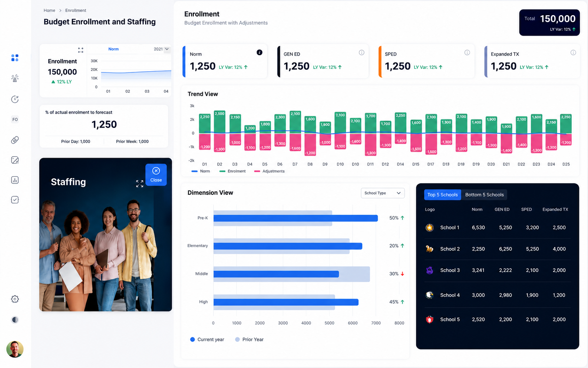The image size is (588, 368).
Task: Open the edit note sidebar icon
Action: 15,160
